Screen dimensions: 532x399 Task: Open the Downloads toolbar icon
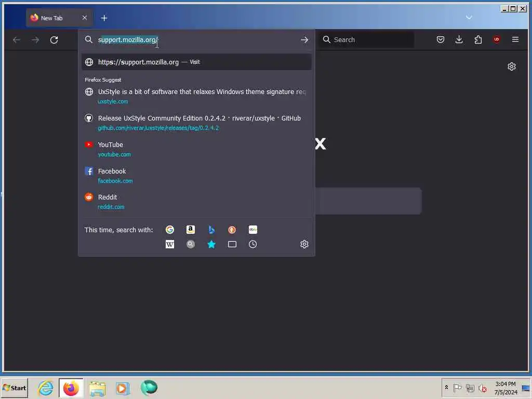tap(459, 39)
